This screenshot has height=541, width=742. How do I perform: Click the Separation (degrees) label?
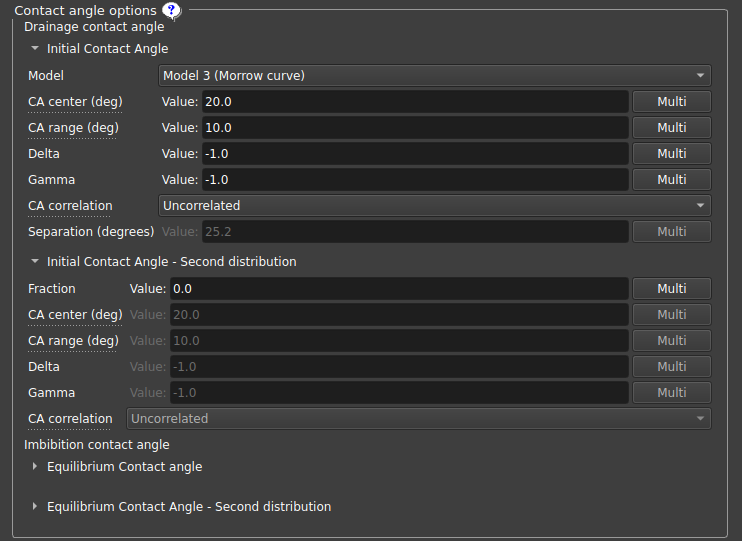91,232
